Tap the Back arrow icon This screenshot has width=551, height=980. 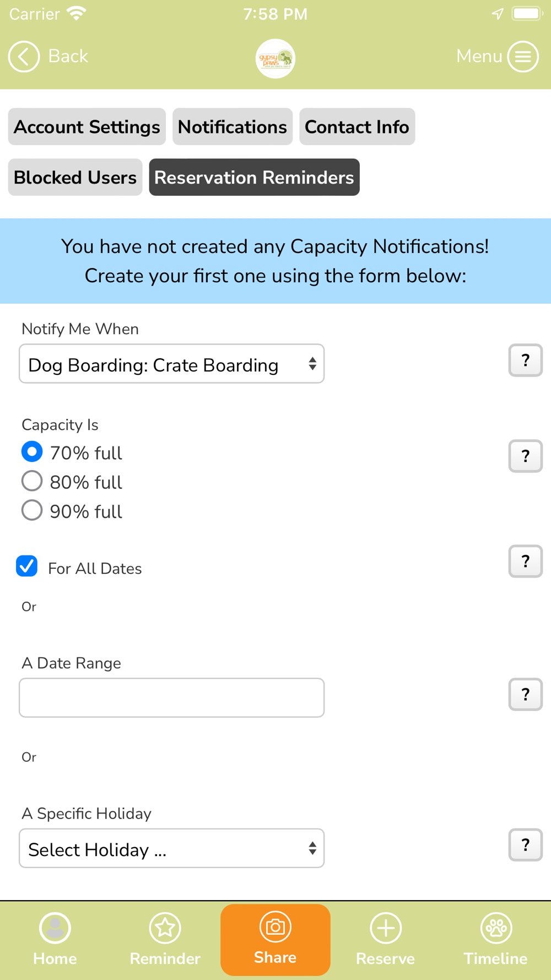click(x=24, y=56)
